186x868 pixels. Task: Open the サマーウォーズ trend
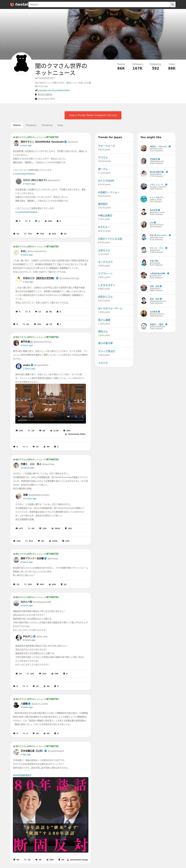point(107,146)
